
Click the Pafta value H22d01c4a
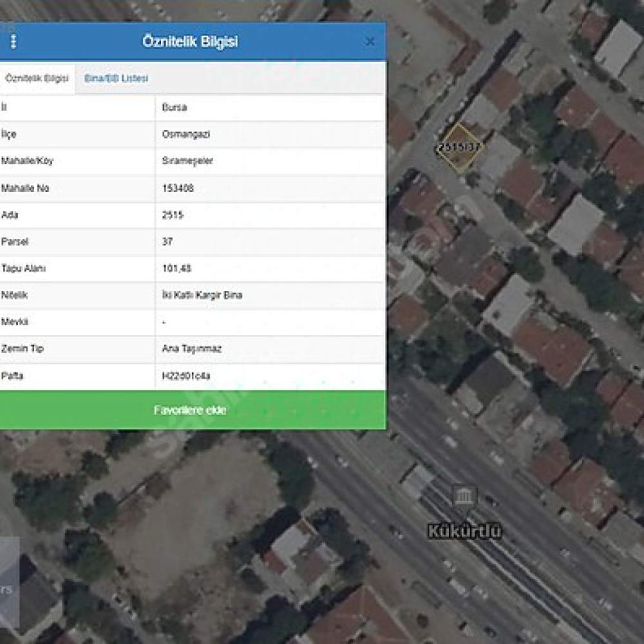[x=186, y=376]
